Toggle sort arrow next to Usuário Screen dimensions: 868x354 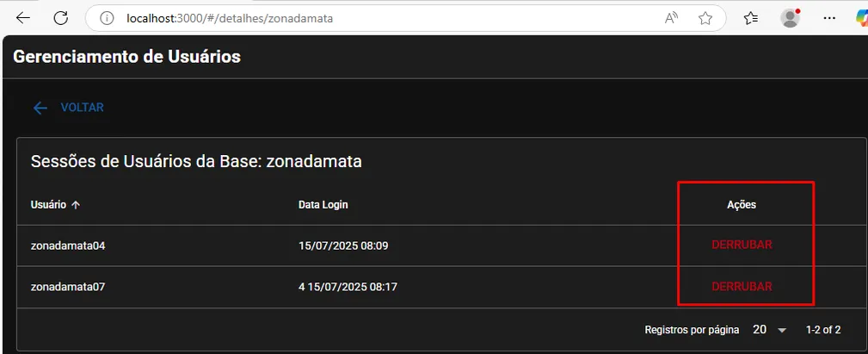point(76,205)
